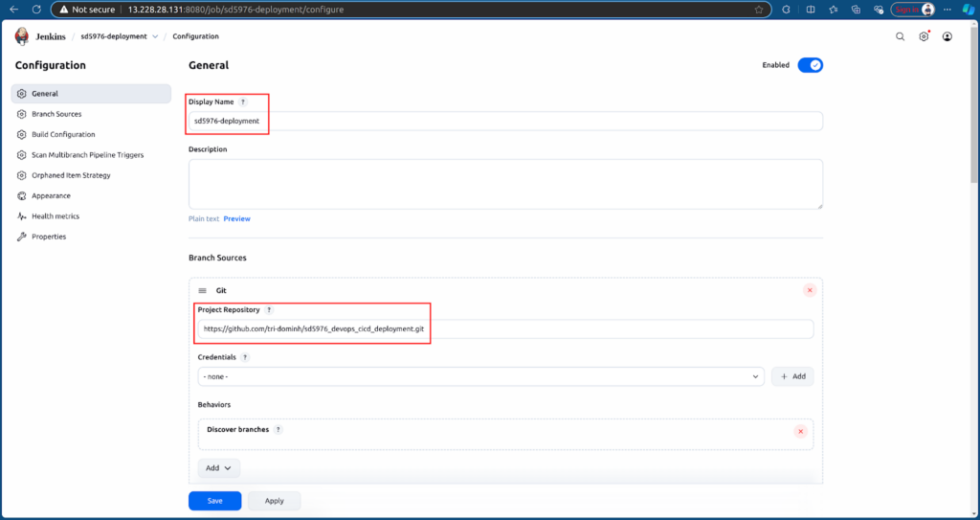Save the configuration

[x=214, y=501]
